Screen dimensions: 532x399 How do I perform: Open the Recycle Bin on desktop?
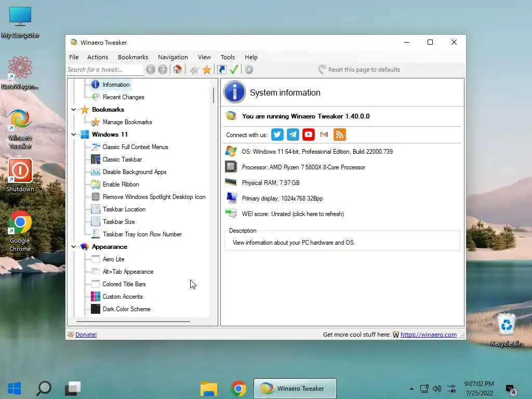(506, 330)
